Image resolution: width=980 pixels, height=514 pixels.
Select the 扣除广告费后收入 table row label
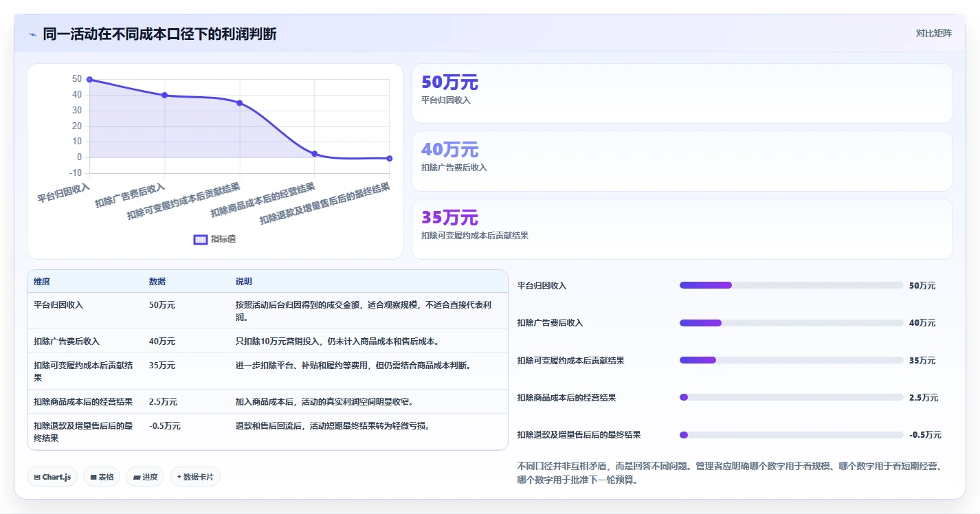67,342
